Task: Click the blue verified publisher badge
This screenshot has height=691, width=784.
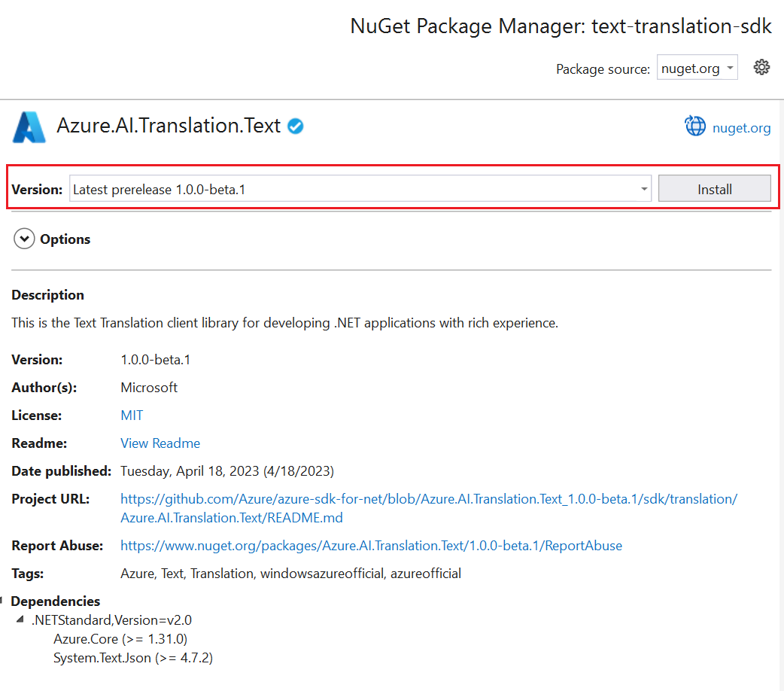Action: [294, 126]
